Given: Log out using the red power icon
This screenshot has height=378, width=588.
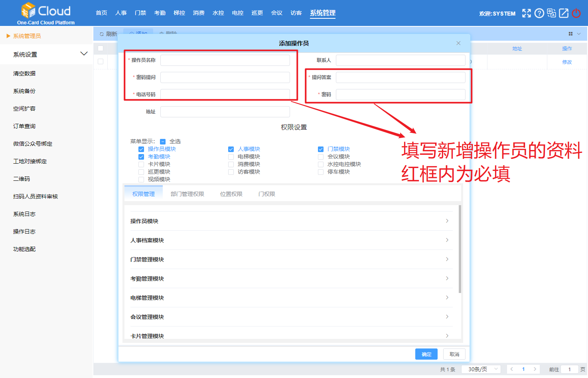Looking at the screenshot, I should click(x=576, y=13).
